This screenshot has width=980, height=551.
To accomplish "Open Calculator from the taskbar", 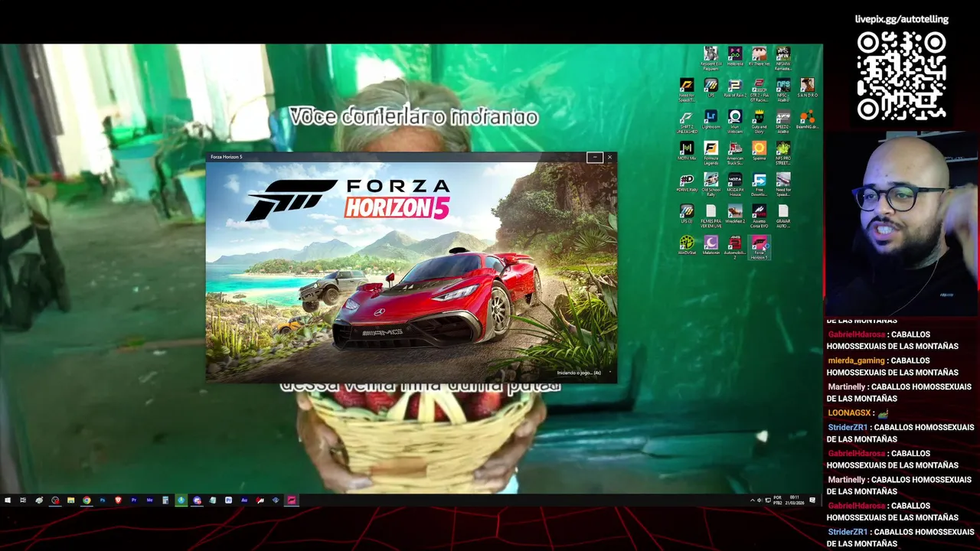I will click(x=165, y=500).
